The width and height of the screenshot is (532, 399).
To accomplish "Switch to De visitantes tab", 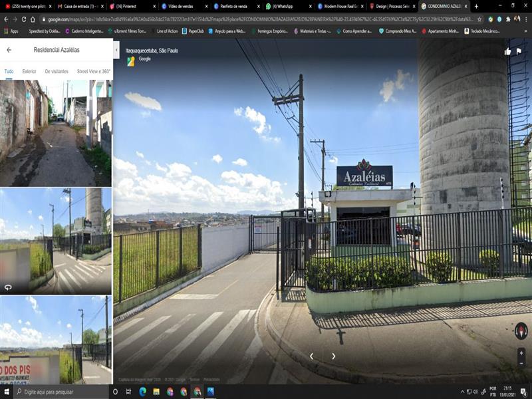I will coord(57,71).
